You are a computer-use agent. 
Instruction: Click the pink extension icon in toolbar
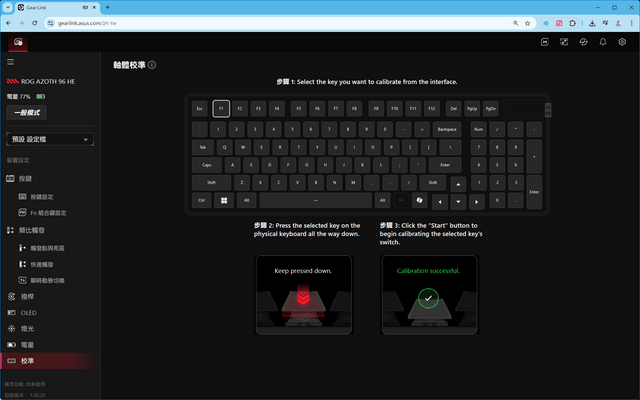[x=559, y=23]
